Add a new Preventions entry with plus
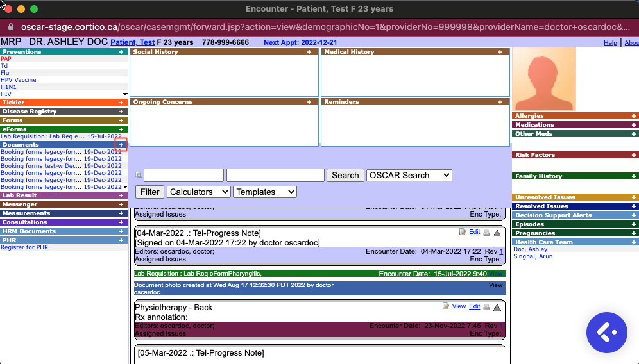639x364 pixels. [x=121, y=52]
